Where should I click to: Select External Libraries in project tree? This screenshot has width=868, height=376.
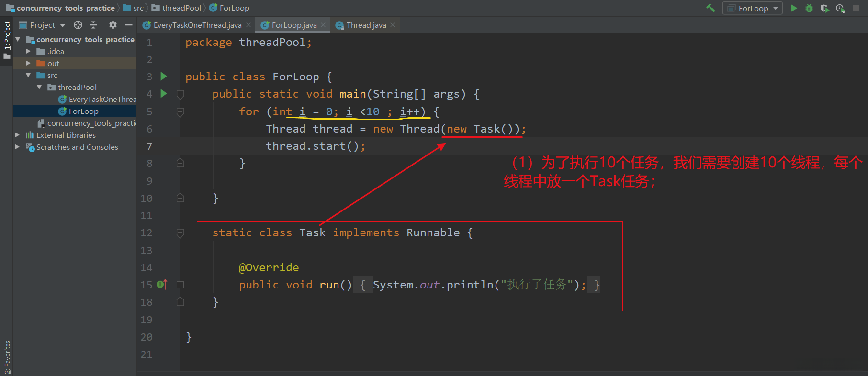coord(75,135)
